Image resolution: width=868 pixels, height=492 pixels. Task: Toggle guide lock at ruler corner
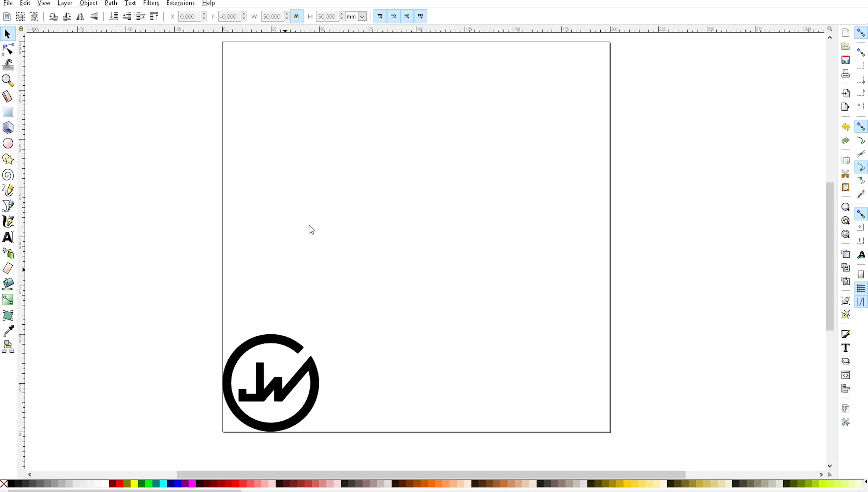tap(21, 29)
